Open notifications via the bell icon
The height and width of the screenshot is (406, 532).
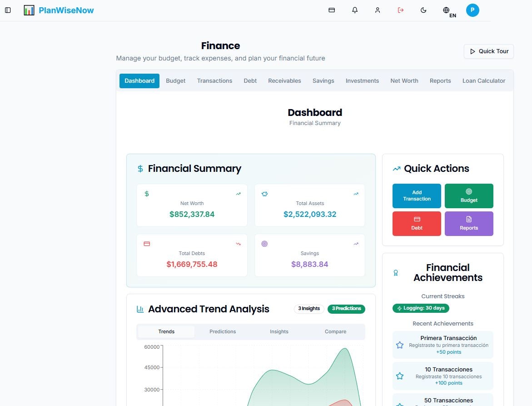[355, 10]
